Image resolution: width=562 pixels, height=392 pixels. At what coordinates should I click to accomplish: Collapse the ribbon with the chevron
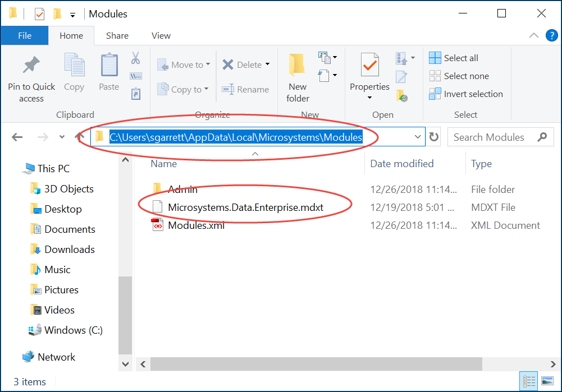click(534, 35)
